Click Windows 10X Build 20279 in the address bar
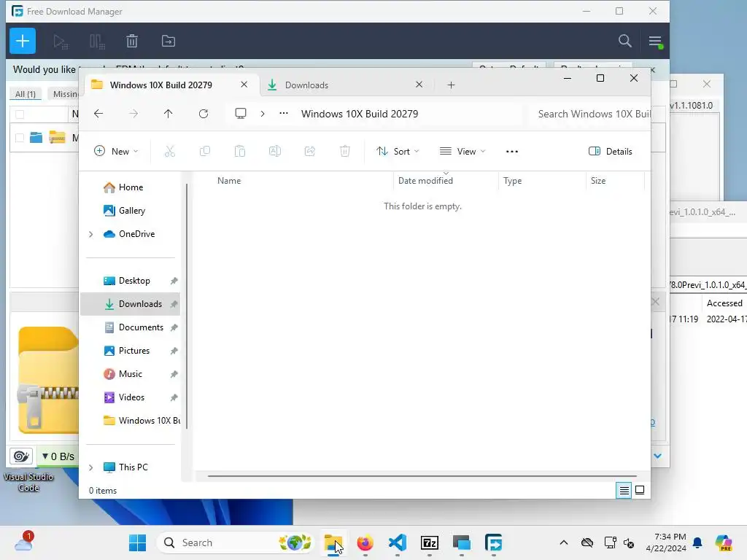 (x=360, y=114)
